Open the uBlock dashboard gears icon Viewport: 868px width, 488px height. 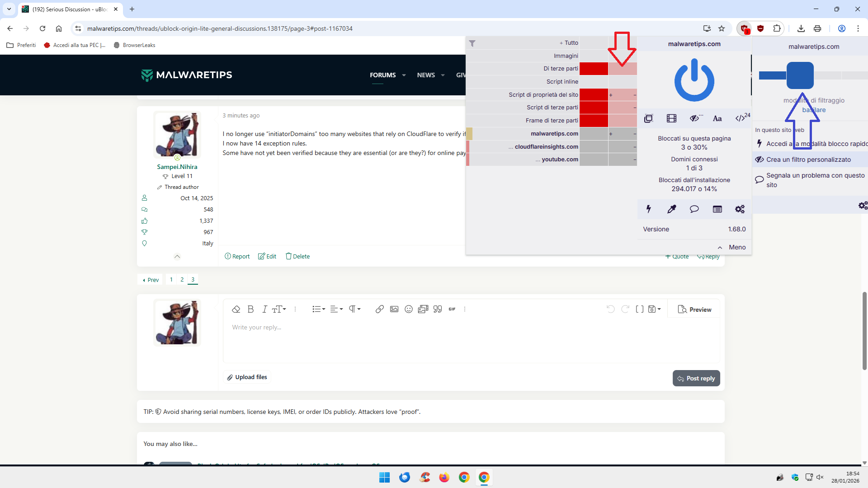[x=740, y=209]
